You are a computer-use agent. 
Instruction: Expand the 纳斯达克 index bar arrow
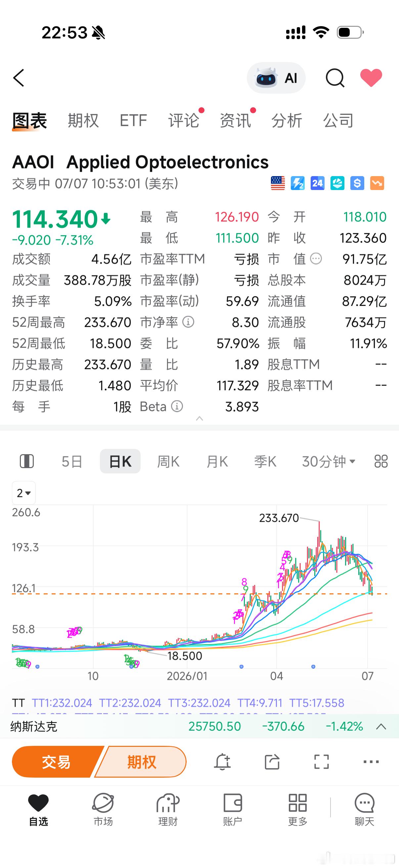pyautogui.click(x=381, y=726)
